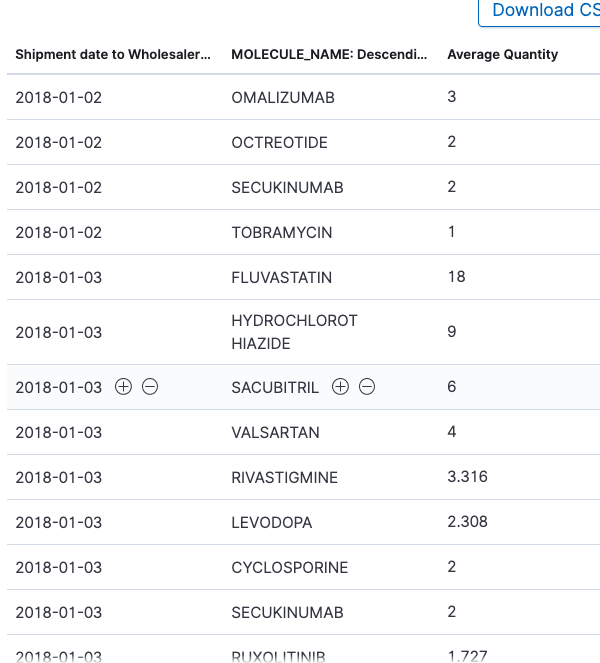Viewport: 600px width, 663px height.
Task: Click the Download CSV button
Action: tap(541, 11)
